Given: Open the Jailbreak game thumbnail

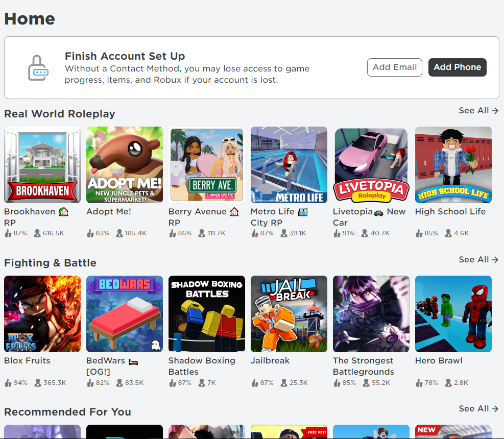Looking at the screenshot, I should click(289, 314).
